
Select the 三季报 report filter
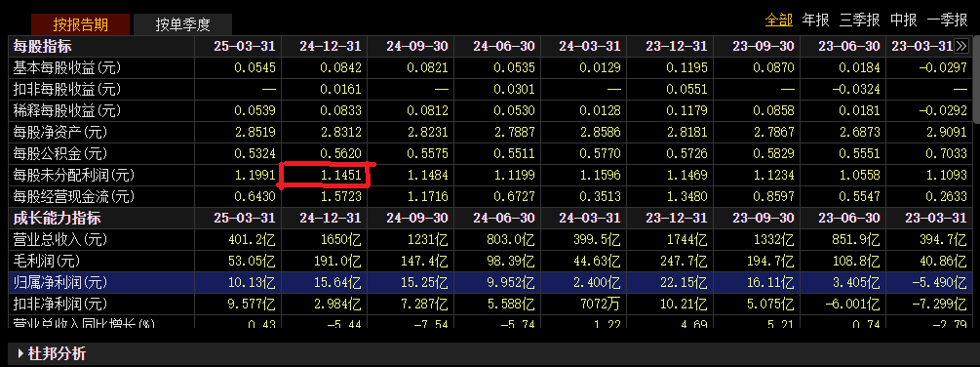[860, 20]
